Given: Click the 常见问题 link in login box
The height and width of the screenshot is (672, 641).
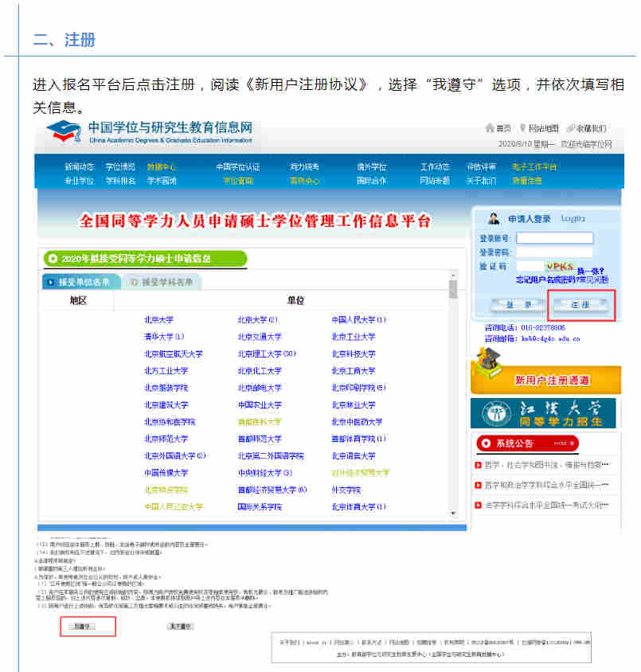Looking at the screenshot, I should [x=594, y=279].
